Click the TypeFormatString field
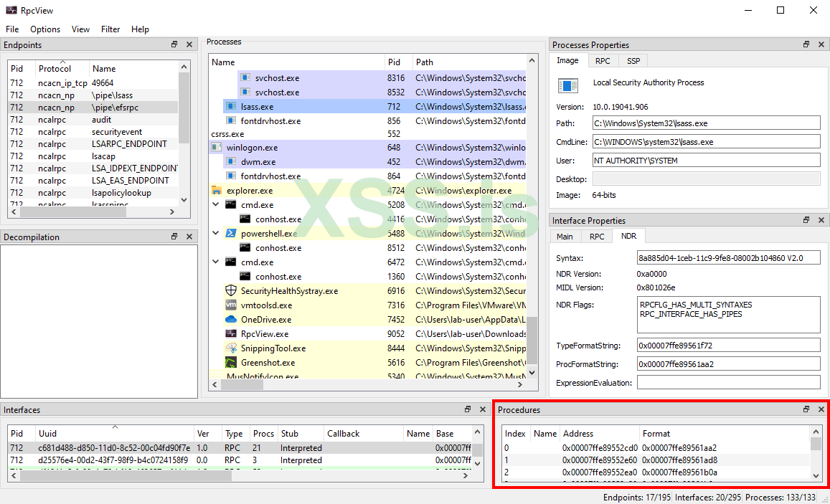The image size is (830, 504). 728,346
